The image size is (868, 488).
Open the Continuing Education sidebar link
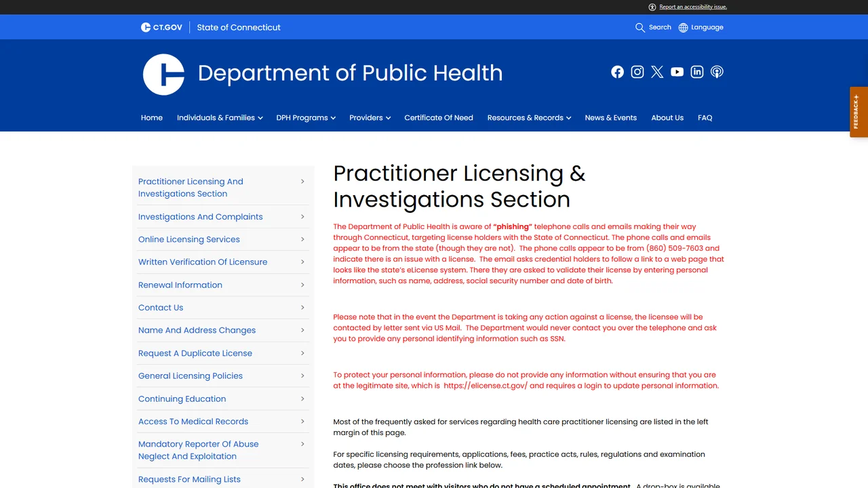182,399
